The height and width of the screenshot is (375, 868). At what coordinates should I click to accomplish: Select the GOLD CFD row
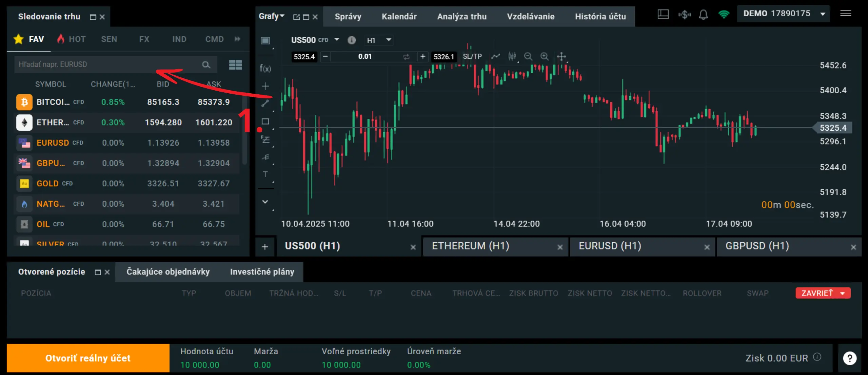[127, 184]
